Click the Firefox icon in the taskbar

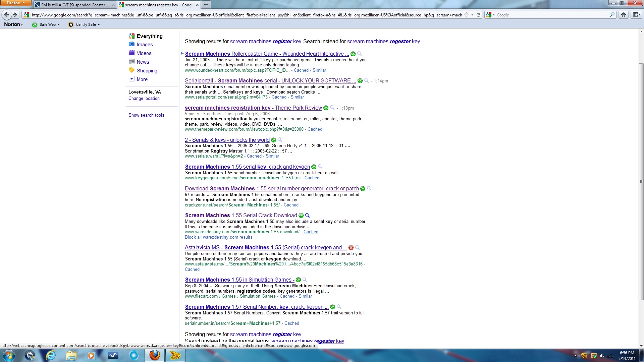155,355
